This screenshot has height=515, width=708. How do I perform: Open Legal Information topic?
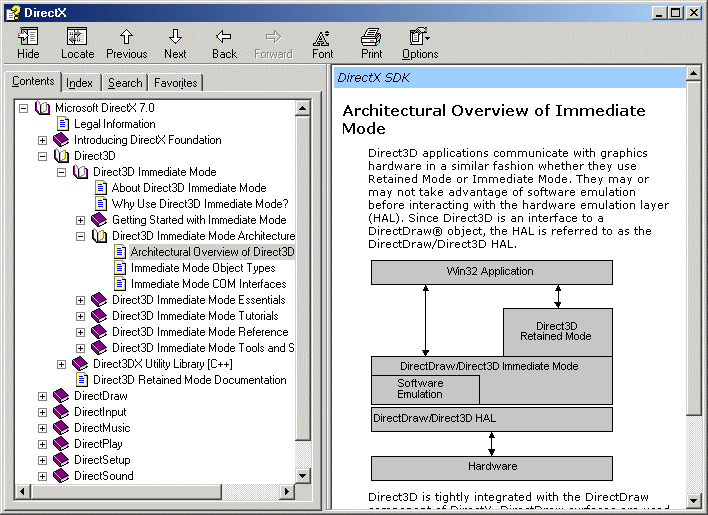(x=114, y=124)
